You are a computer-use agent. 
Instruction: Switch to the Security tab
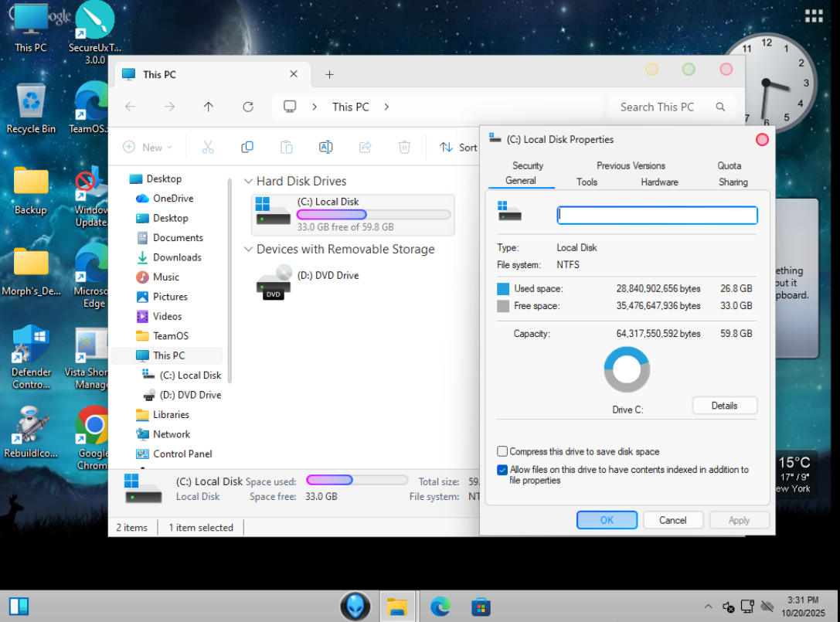(x=528, y=165)
